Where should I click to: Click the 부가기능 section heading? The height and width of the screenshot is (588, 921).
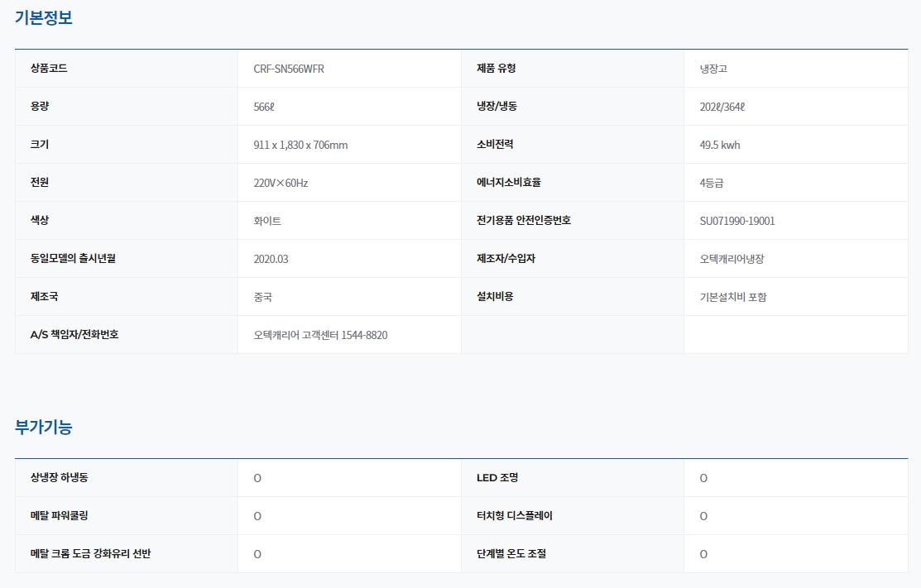coord(44,428)
